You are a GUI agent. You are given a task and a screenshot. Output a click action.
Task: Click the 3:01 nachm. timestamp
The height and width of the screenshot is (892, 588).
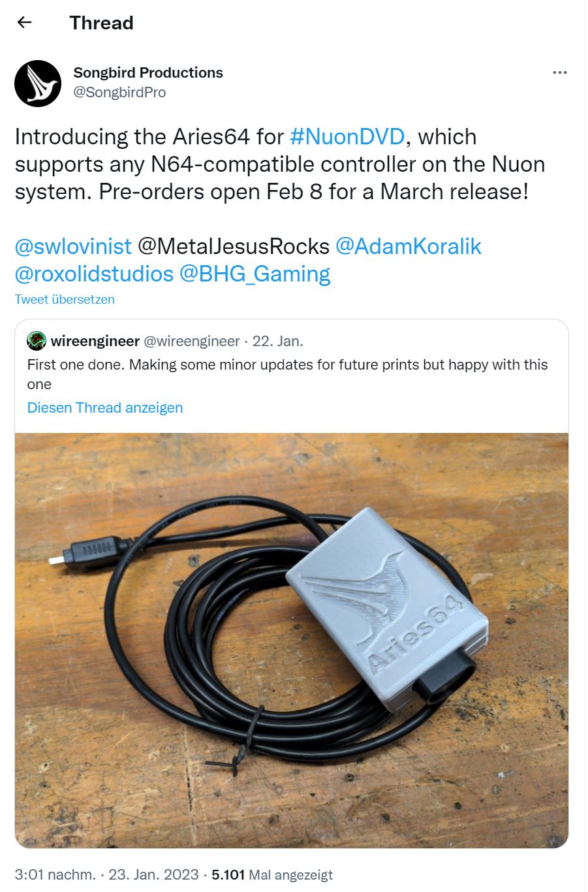click(x=55, y=874)
